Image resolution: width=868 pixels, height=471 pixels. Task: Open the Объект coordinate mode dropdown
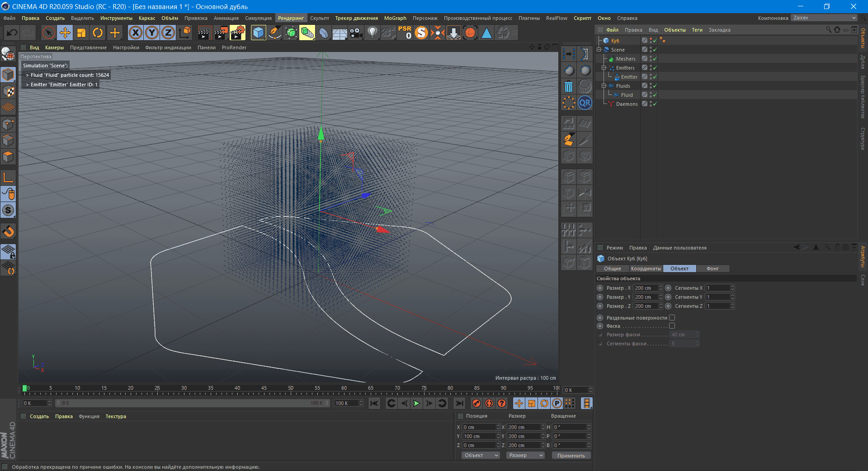(x=481, y=455)
